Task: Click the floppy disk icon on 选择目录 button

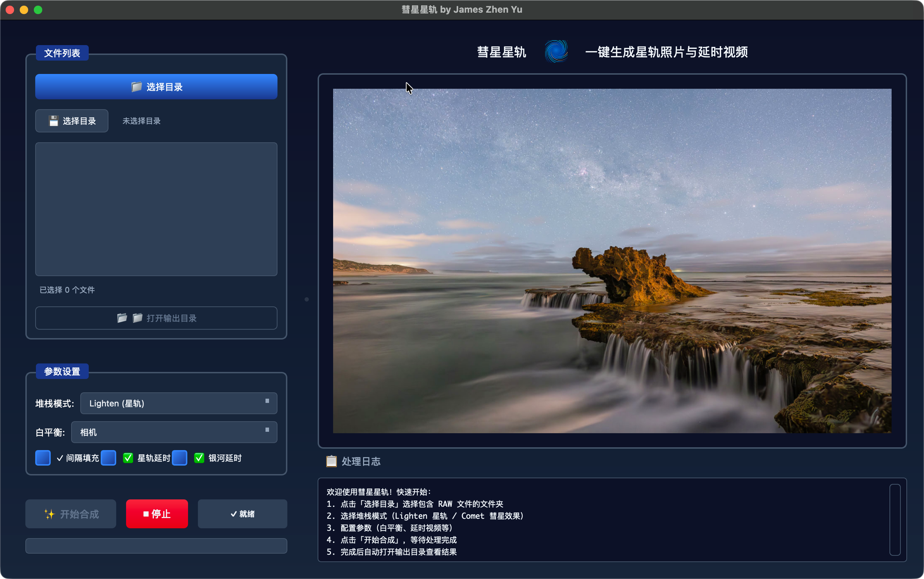Action: [x=53, y=121]
